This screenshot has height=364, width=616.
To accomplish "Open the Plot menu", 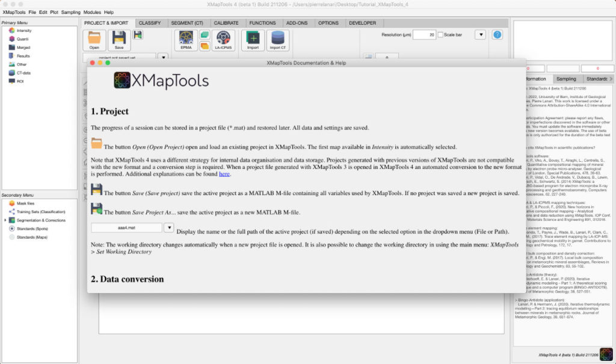I will coord(54,12).
